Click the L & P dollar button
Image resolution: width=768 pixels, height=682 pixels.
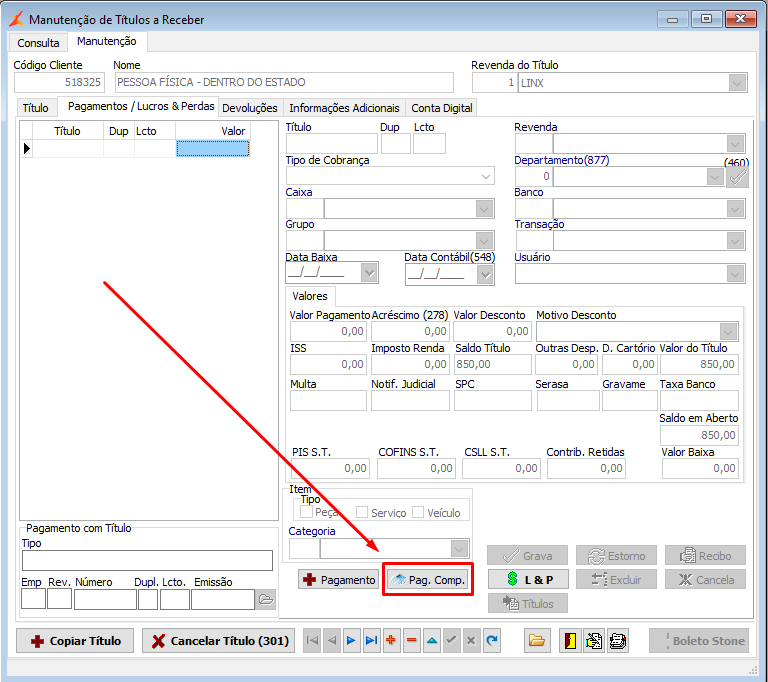click(x=528, y=580)
